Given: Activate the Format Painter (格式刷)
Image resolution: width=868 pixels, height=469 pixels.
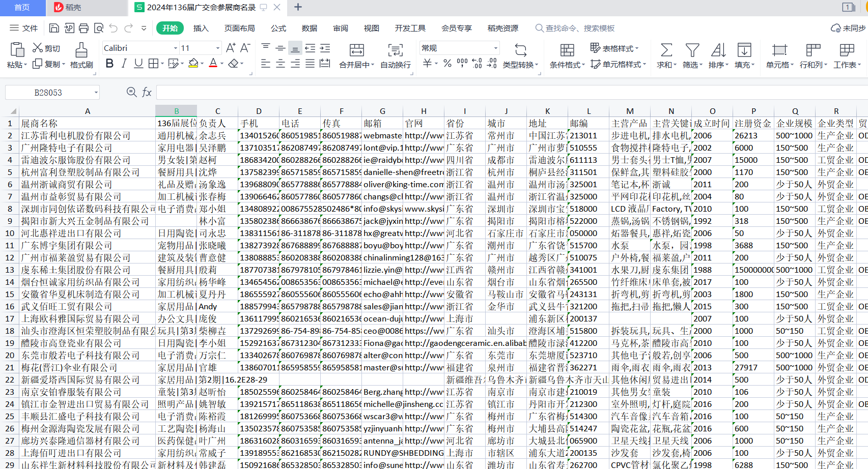Looking at the screenshot, I should [x=81, y=55].
